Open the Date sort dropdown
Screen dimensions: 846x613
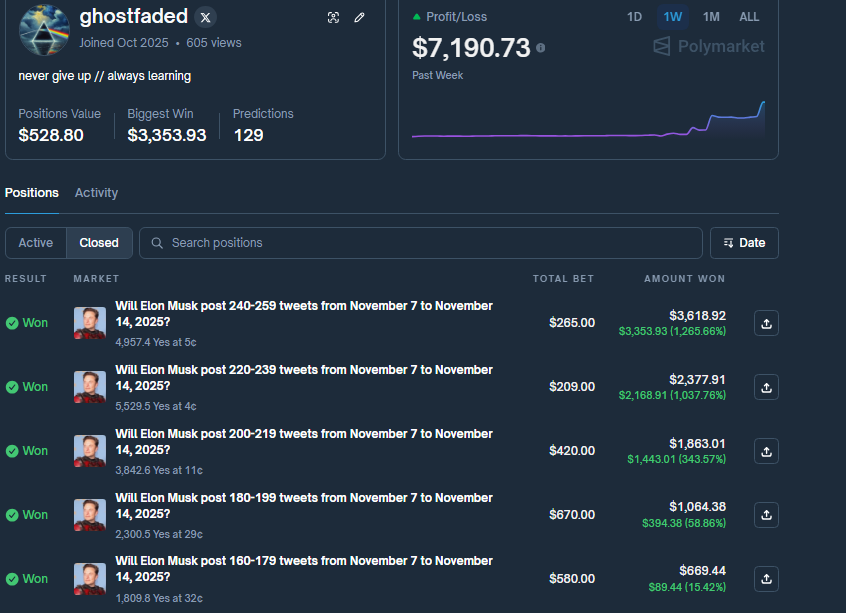coord(744,243)
